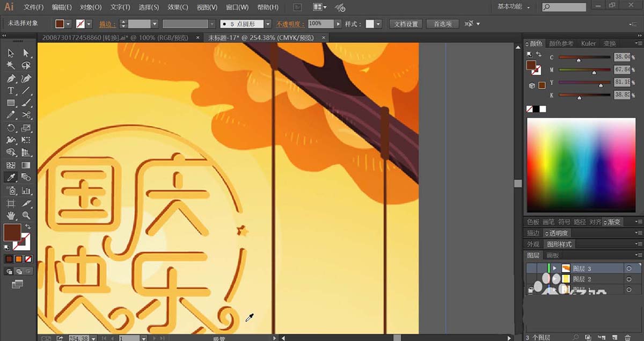Set paint to None in the toolbox
This screenshot has width=644, height=341.
28,259
